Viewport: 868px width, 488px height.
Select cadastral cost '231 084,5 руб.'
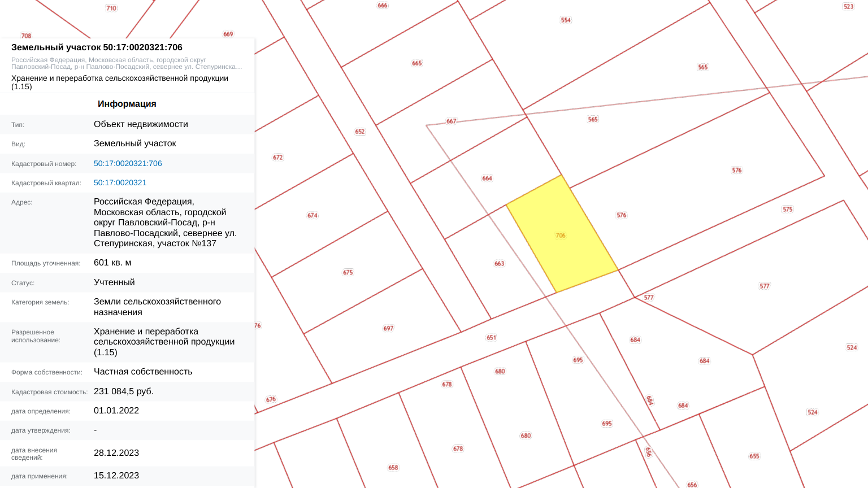pyautogui.click(x=124, y=391)
